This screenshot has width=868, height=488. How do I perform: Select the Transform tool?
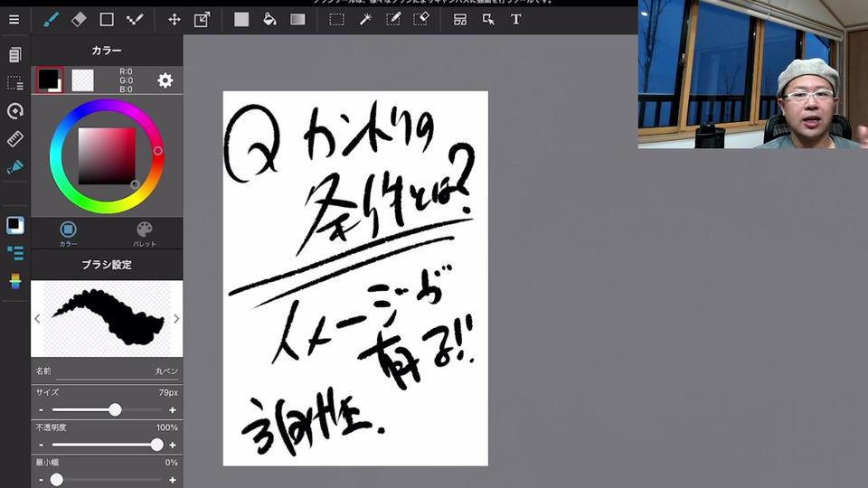[202, 19]
